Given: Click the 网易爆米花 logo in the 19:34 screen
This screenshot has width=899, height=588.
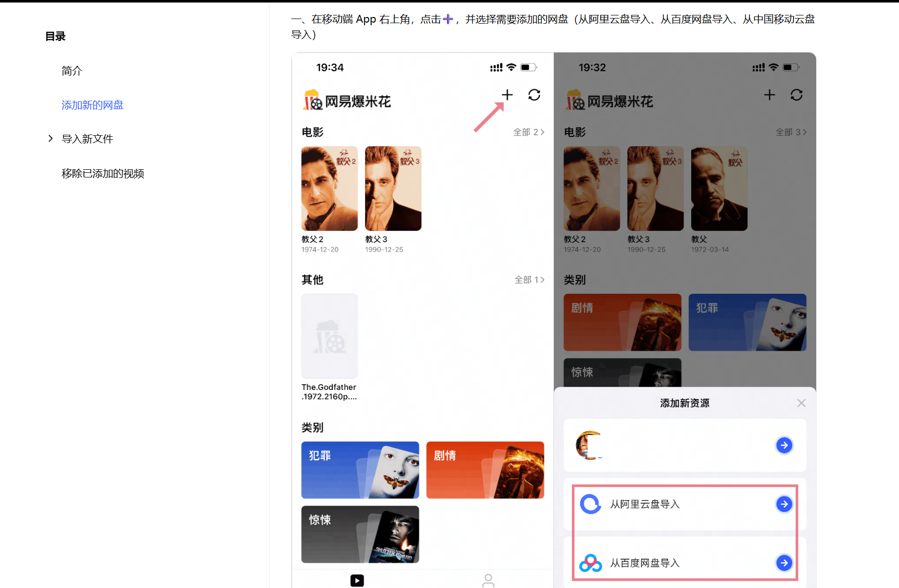Looking at the screenshot, I should tap(347, 101).
